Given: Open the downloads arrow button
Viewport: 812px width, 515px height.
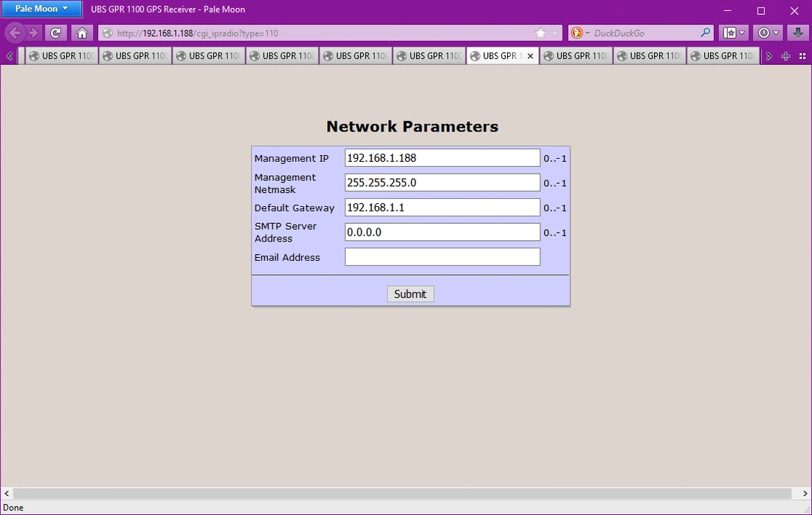Looking at the screenshot, I should (x=798, y=33).
